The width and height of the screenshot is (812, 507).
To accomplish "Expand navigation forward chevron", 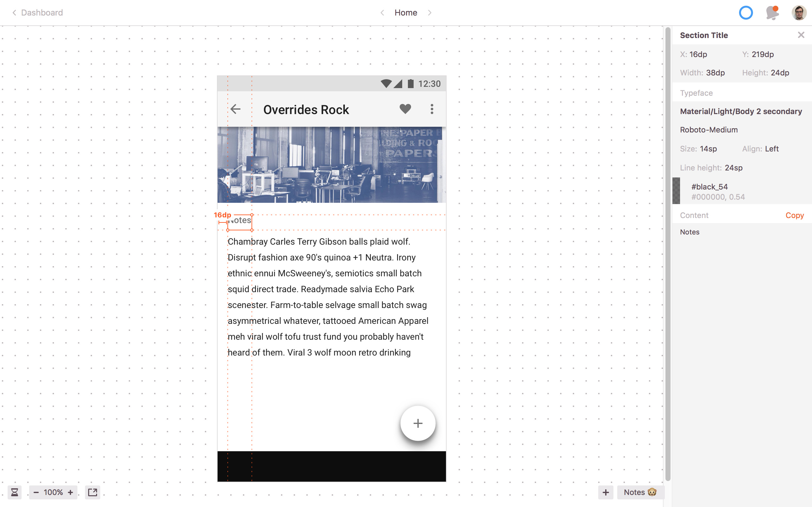I will (x=429, y=12).
